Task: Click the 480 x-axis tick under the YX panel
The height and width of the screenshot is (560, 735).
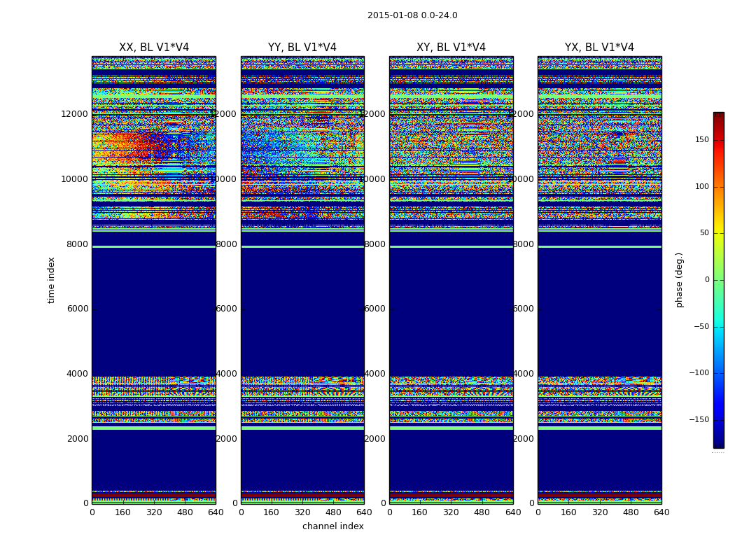Action: click(x=631, y=512)
